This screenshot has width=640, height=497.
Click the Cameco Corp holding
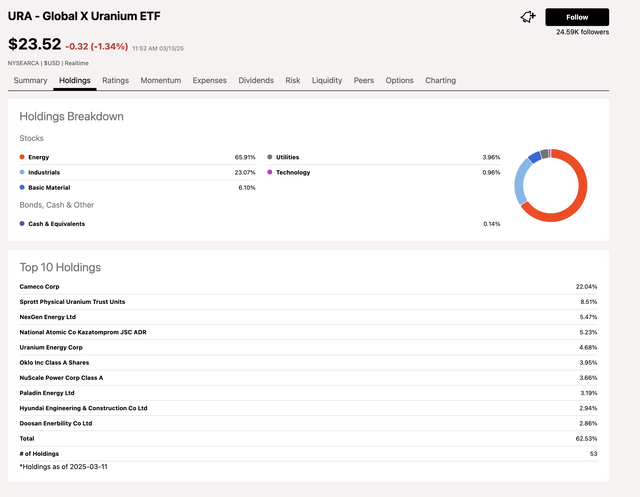42,286
